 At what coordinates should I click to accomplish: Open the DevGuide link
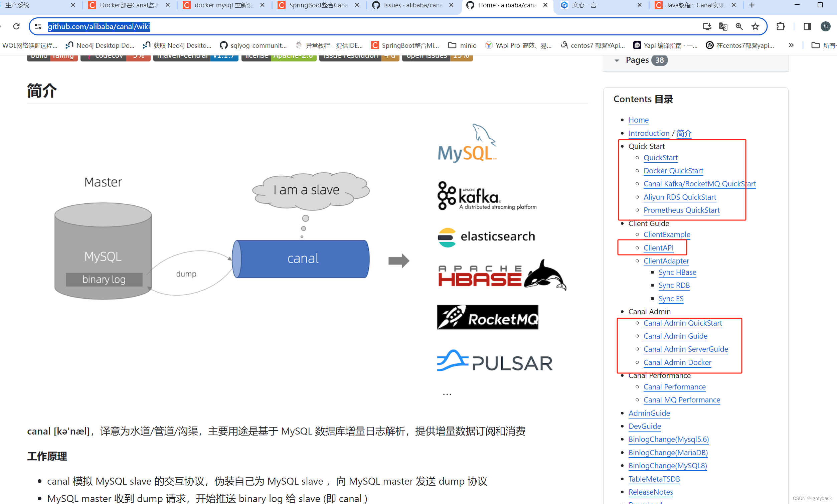[645, 426]
